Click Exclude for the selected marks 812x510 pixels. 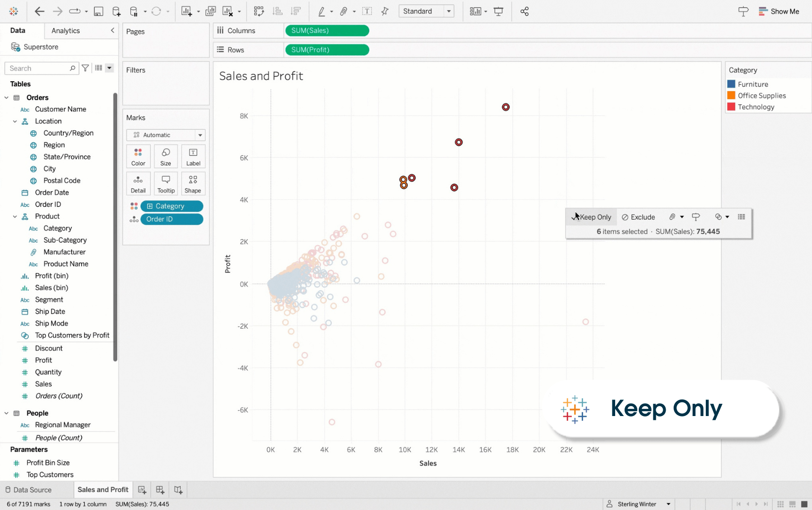click(638, 217)
